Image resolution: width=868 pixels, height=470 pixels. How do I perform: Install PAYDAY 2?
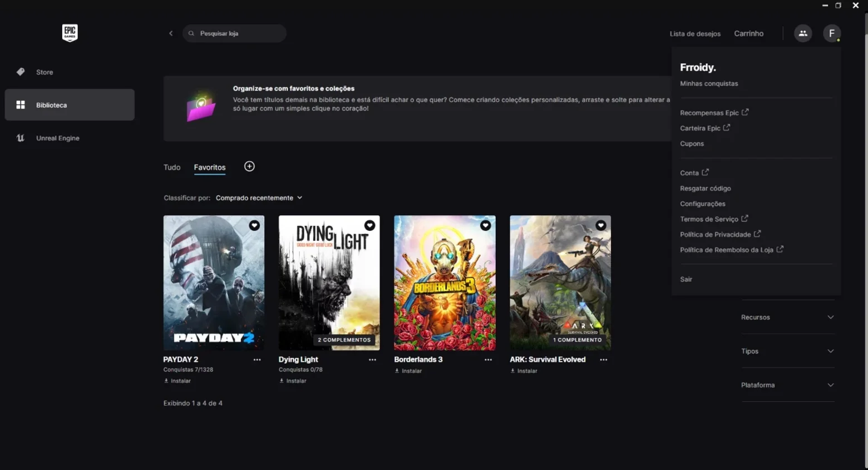coord(177,381)
